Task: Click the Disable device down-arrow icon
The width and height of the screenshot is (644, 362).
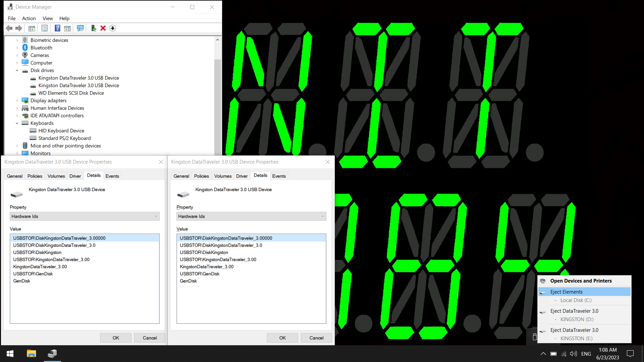Action: tap(113, 28)
